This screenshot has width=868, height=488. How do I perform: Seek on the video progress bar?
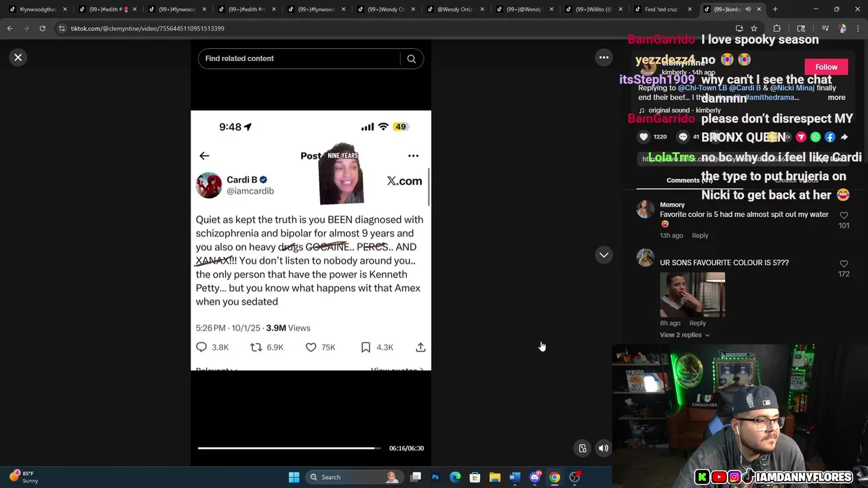click(289, 448)
